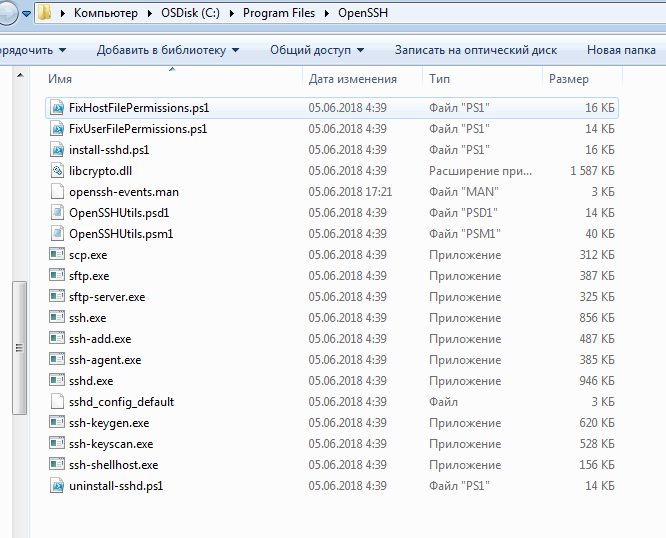Sort by the Дата изменения column
This screenshot has width=666, height=538.
[x=352, y=79]
